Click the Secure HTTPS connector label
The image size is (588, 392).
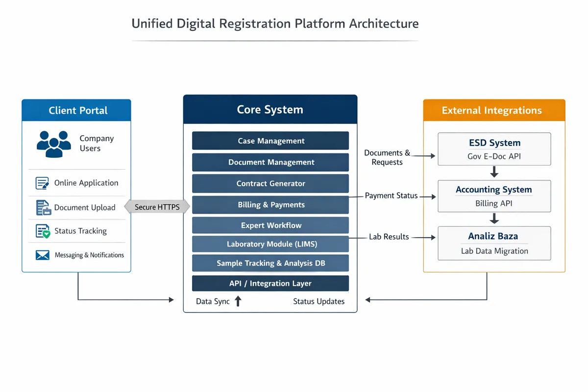click(157, 207)
